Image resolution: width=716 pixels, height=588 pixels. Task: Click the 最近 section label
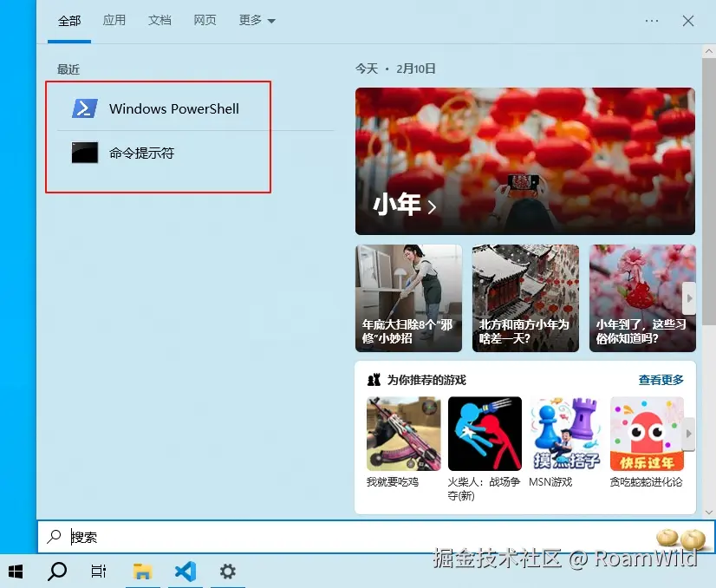pos(68,69)
